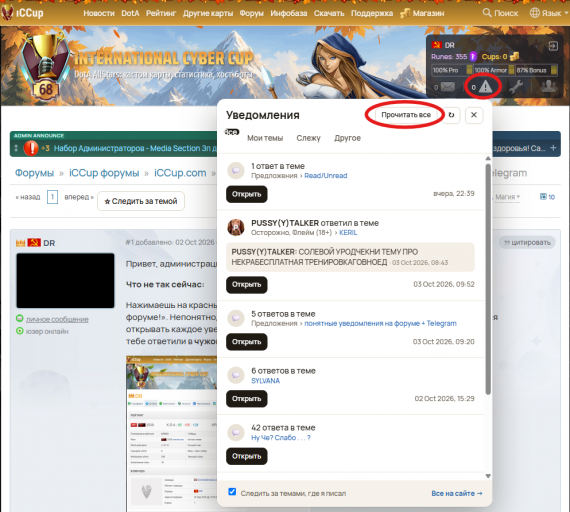Viewport: 570px width, 512px height.
Task: Click chat bubble icon of Read/Unread notification
Action: (x=236, y=171)
